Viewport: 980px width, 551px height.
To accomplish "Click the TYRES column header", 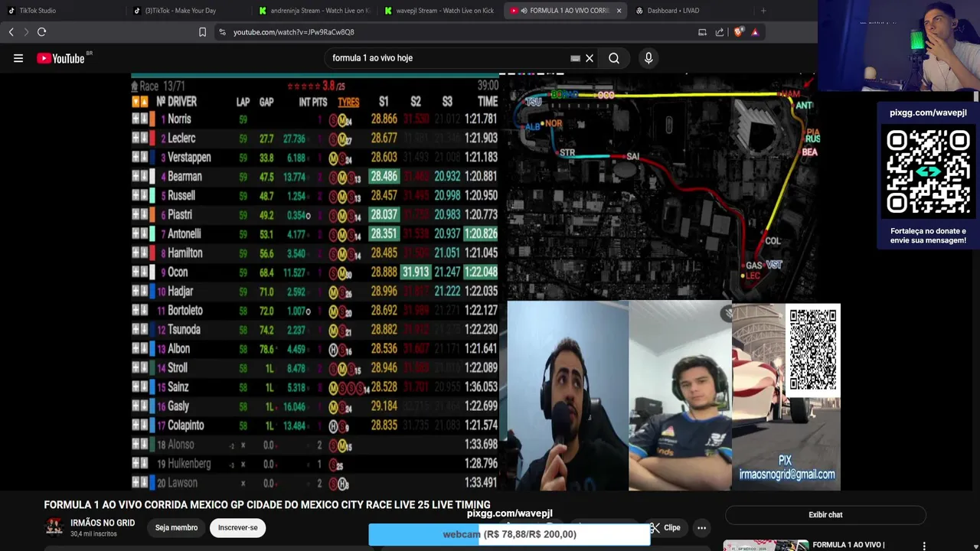I will (348, 102).
